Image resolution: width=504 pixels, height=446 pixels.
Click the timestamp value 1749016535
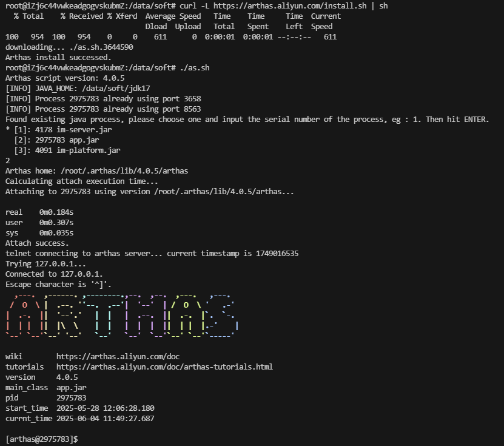click(277, 254)
